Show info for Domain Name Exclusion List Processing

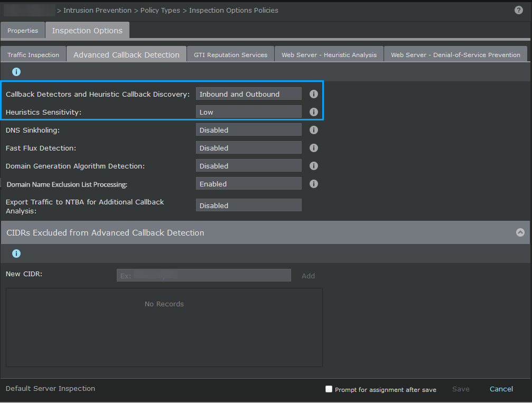(x=313, y=184)
